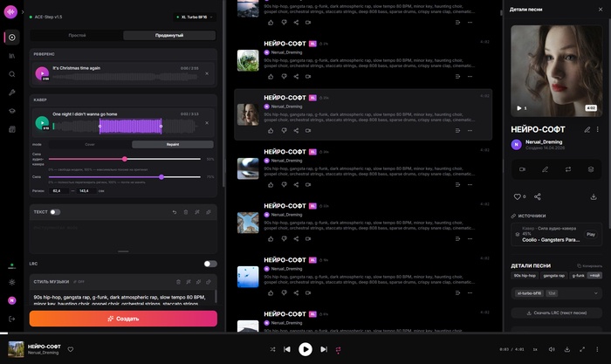Close the Детали песни panel
Viewport: 611px width, 364px height.
coord(601,10)
